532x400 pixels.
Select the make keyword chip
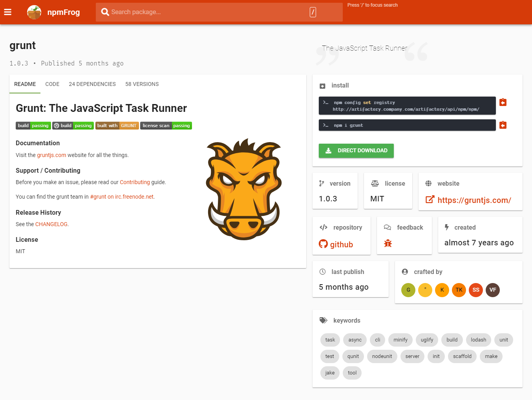pyautogui.click(x=491, y=356)
